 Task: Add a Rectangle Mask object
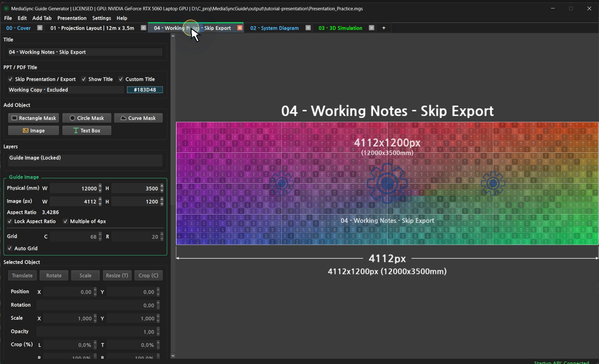pos(34,118)
